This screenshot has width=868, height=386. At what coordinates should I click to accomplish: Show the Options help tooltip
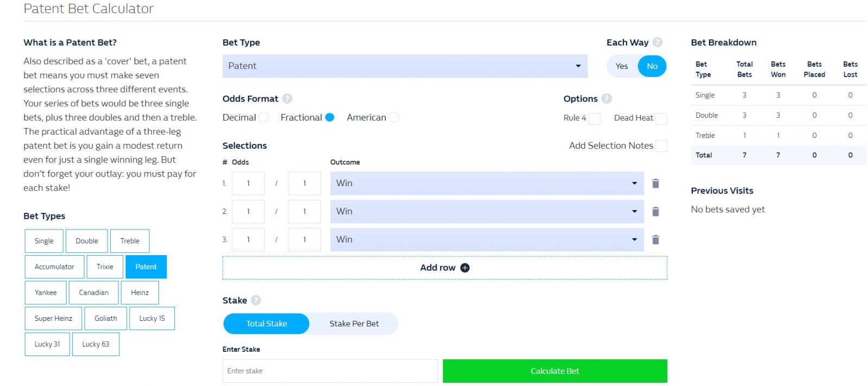pyautogui.click(x=607, y=99)
